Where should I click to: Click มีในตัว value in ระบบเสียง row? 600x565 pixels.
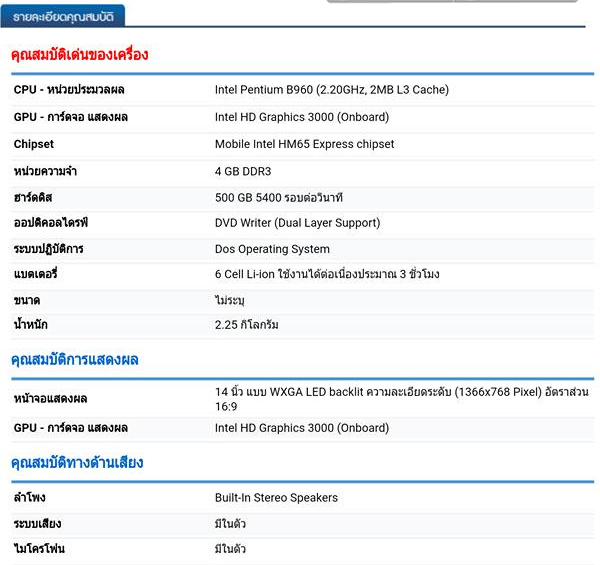click(x=230, y=524)
